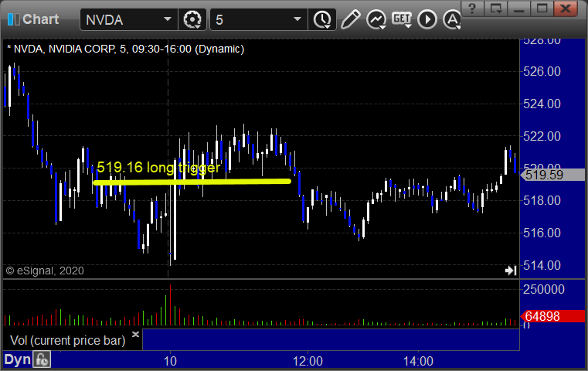Open the studies line-chart icon
The width and height of the screenshot is (588, 371).
coord(376,19)
